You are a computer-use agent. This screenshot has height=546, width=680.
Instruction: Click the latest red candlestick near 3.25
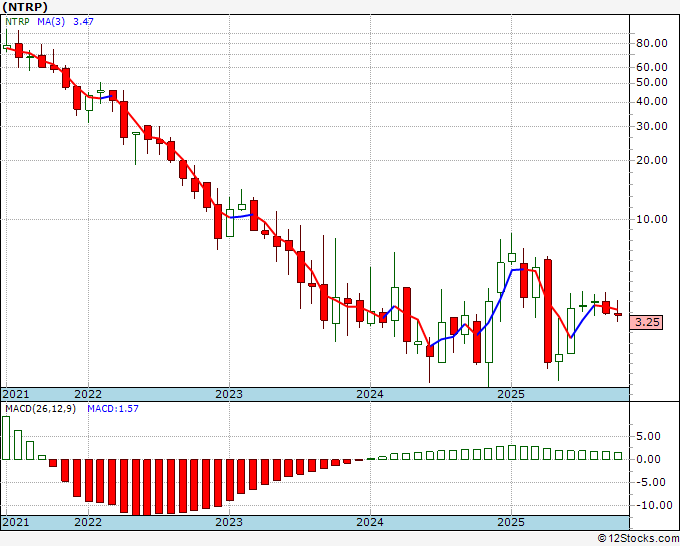pos(618,314)
